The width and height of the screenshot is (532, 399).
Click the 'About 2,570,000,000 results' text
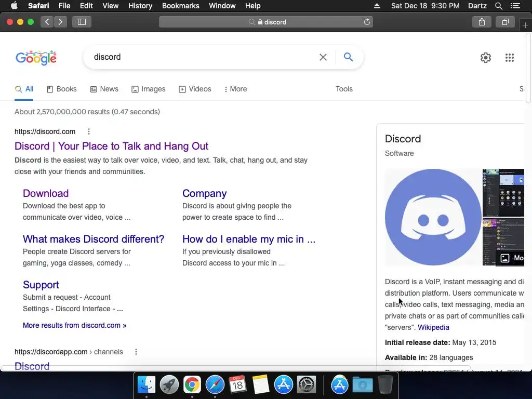[87, 112]
